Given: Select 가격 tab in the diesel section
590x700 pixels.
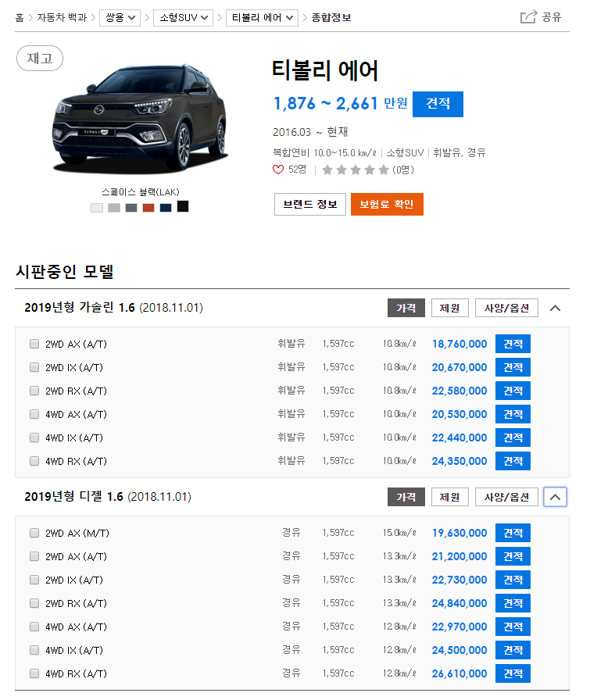Looking at the screenshot, I should coord(406,497).
